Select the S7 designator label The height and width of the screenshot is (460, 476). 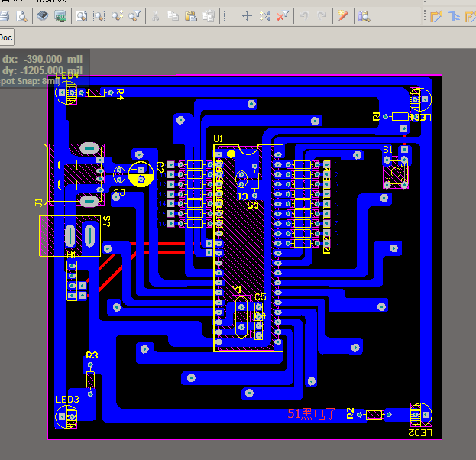(106, 221)
